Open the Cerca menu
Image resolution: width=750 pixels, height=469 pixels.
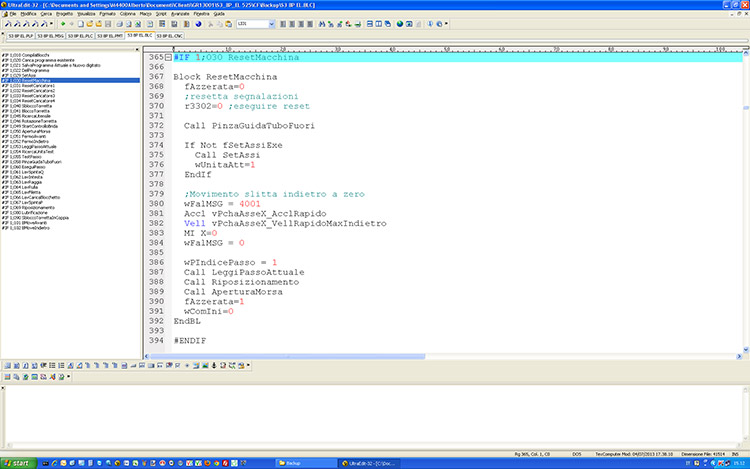(x=46, y=14)
